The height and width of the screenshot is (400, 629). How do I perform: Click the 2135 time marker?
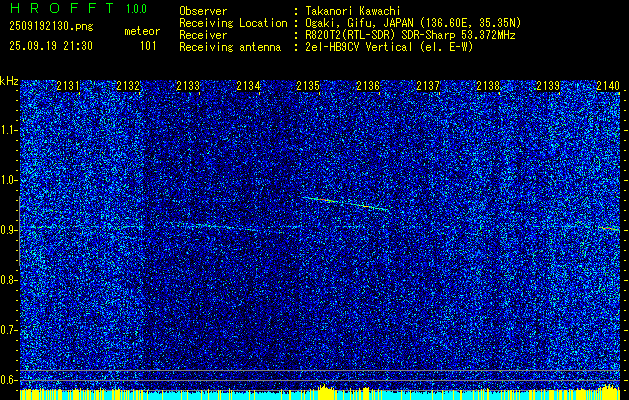coord(308,85)
